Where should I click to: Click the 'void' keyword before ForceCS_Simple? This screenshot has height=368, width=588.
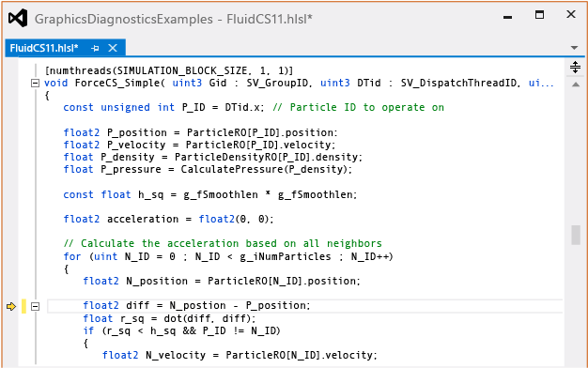(x=56, y=83)
